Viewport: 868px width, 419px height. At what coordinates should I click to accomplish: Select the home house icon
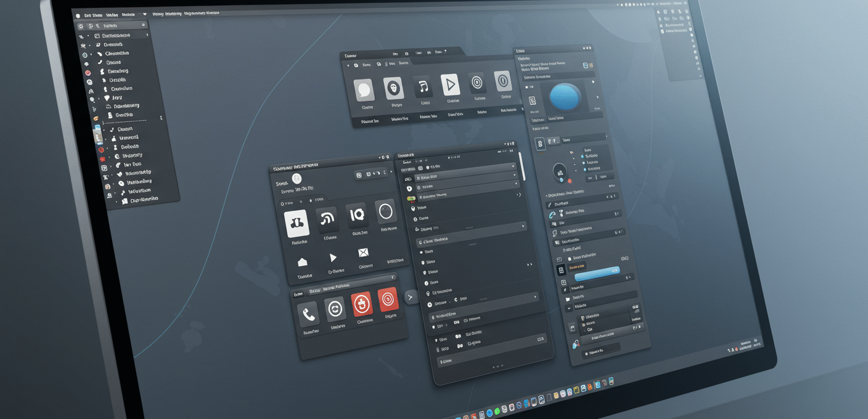coord(302,261)
